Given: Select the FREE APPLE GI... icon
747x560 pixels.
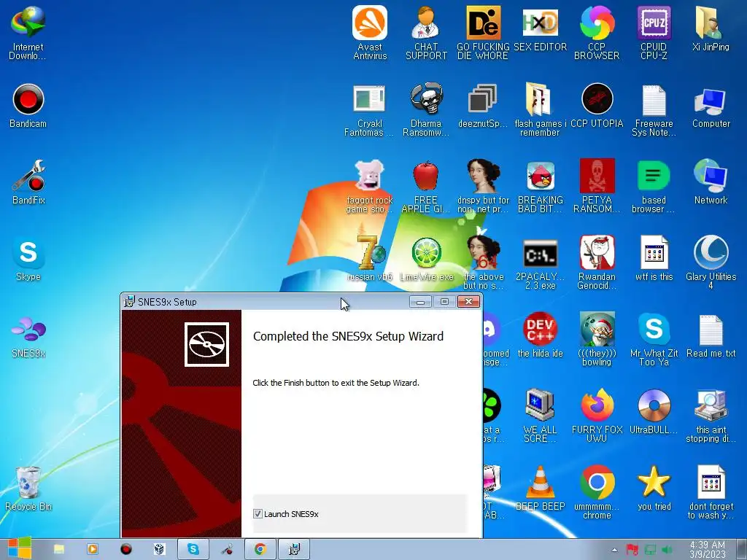Looking at the screenshot, I should (x=426, y=186).
